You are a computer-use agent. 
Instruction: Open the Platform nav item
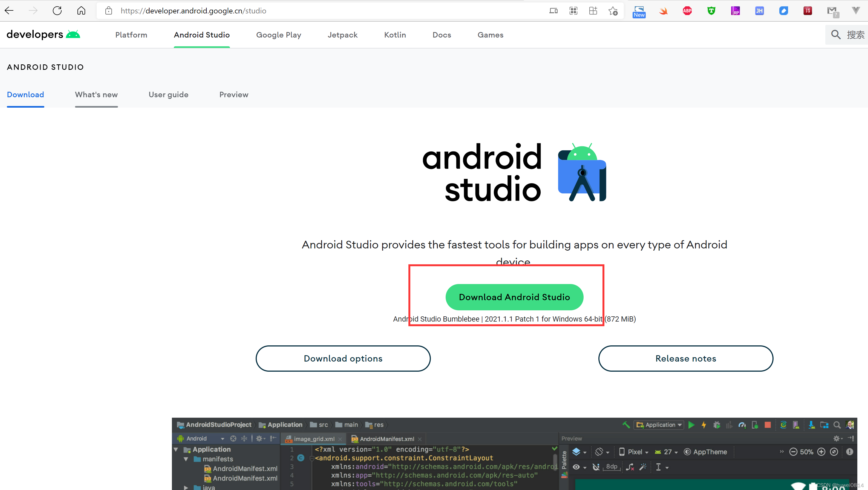131,35
